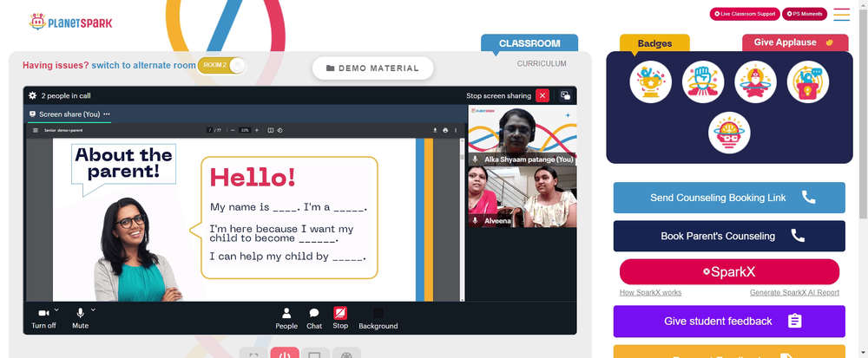Viewport: 868px width, 358px height.
Task: Toggle the ROOM 2 alternate room switch
Action: pos(221,65)
